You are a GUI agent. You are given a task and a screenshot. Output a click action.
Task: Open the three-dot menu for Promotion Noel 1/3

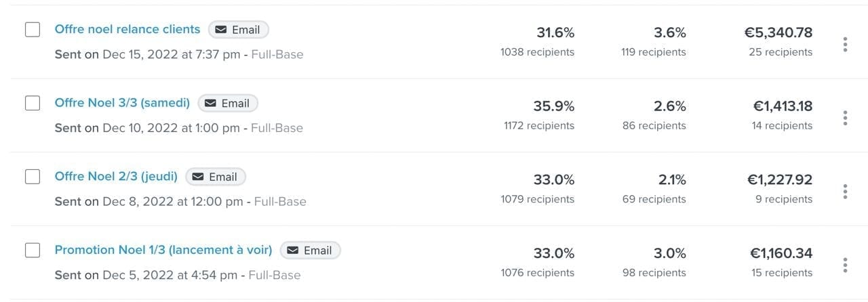(845, 265)
